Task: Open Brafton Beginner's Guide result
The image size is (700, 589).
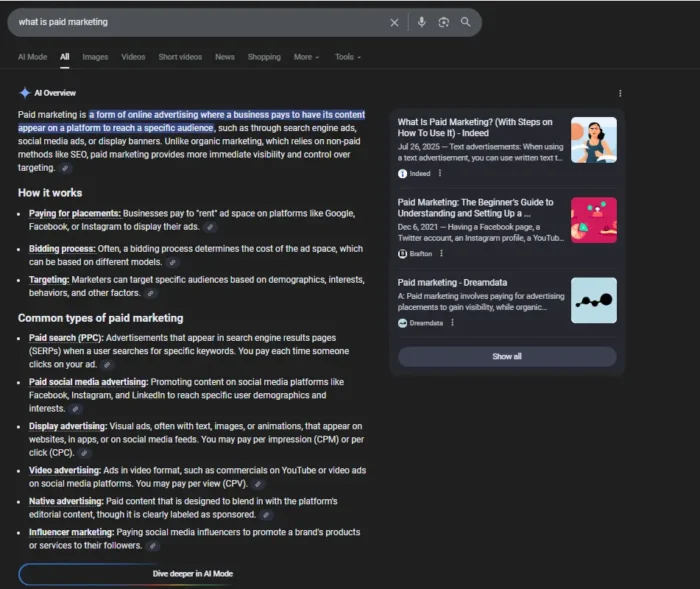Action: pyautogui.click(x=475, y=208)
